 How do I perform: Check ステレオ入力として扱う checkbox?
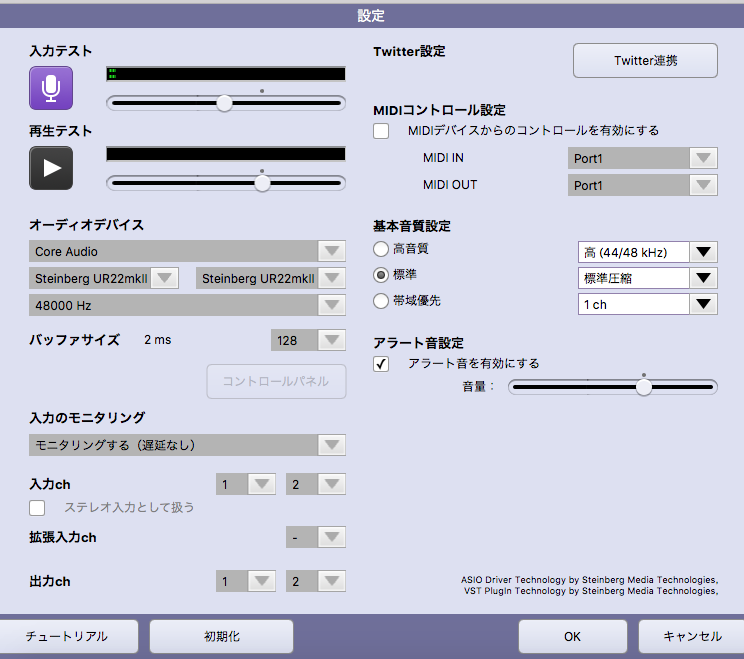coord(37,508)
